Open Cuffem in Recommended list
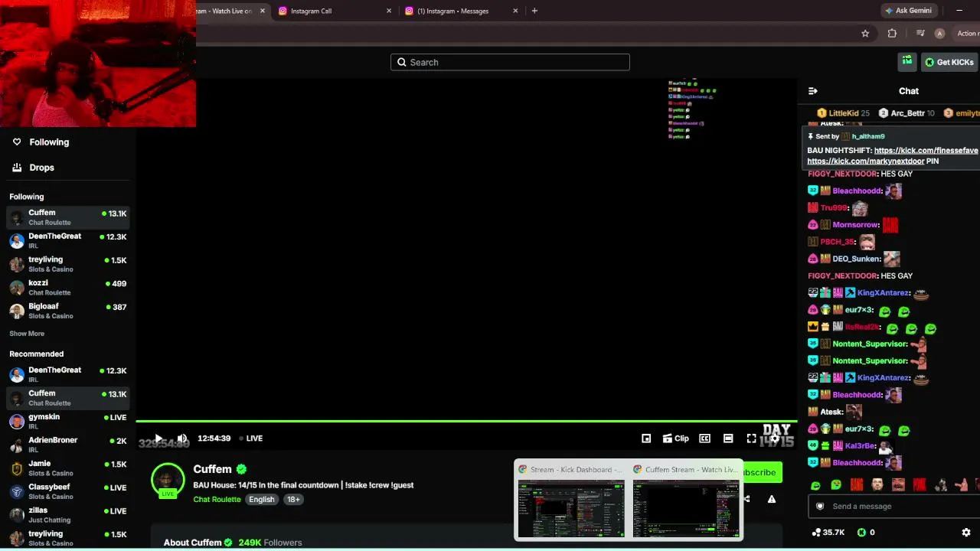The width and height of the screenshot is (980, 551). pos(68,398)
